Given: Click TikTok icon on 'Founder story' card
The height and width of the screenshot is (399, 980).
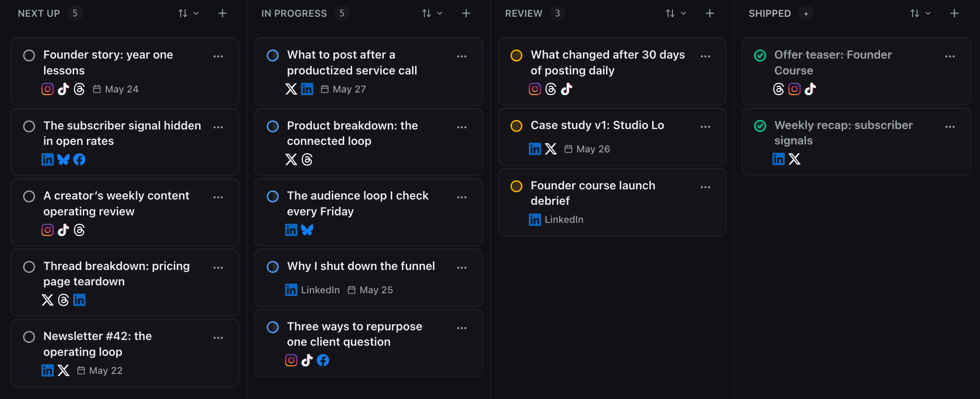Looking at the screenshot, I should [63, 89].
